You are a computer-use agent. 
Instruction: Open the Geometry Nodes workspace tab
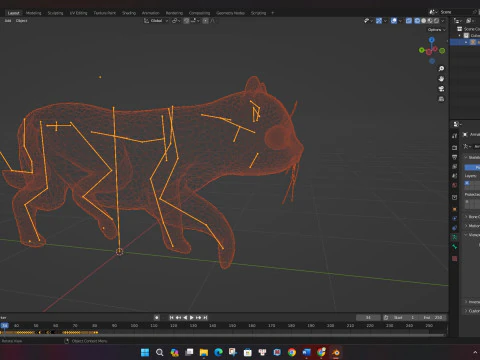pyautogui.click(x=230, y=13)
